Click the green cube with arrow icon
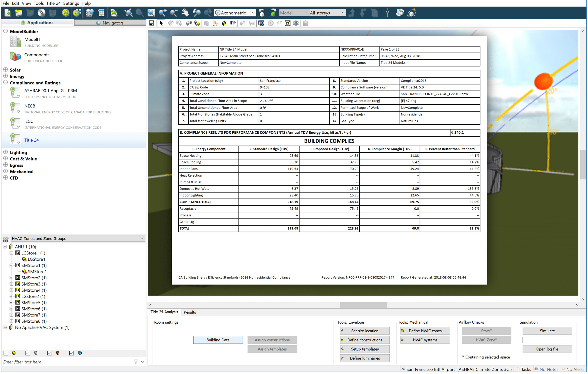This screenshot has width=588, height=374. tap(273, 13)
